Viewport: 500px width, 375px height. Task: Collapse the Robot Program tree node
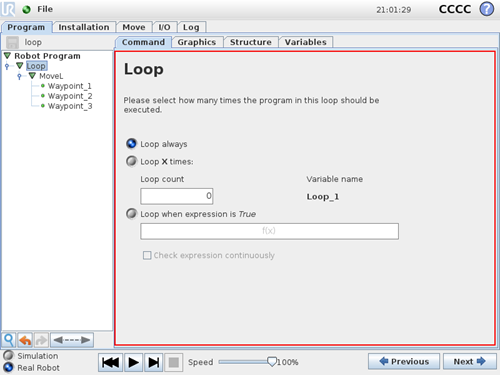coord(7,55)
